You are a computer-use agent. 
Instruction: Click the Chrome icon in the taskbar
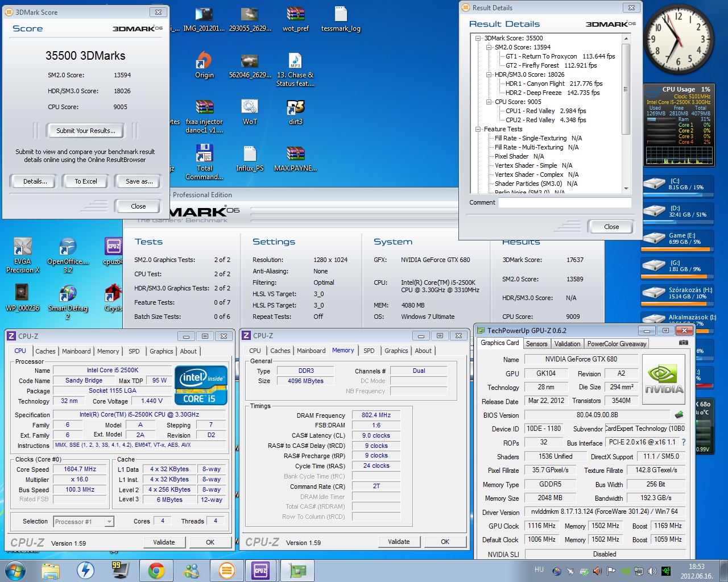click(156, 570)
